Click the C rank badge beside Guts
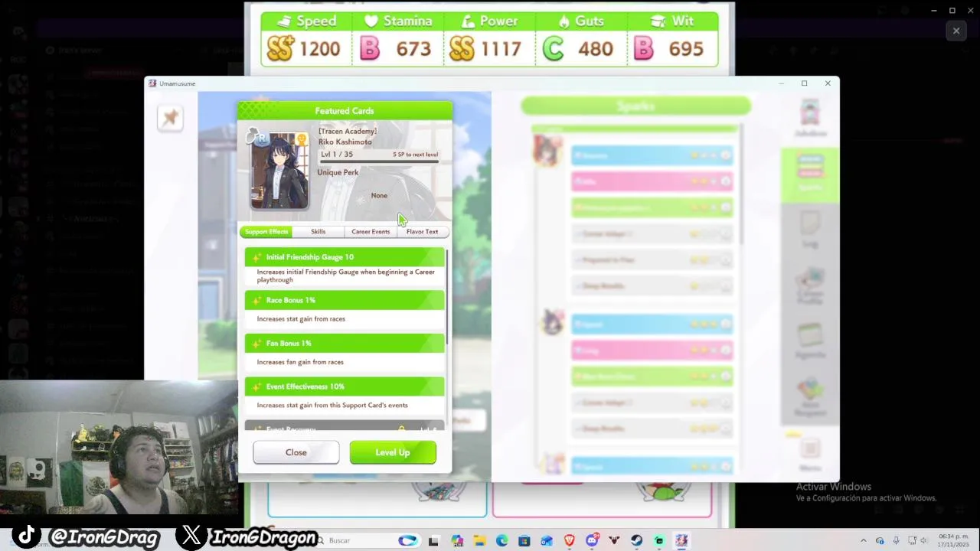The image size is (980, 551). (553, 49)
